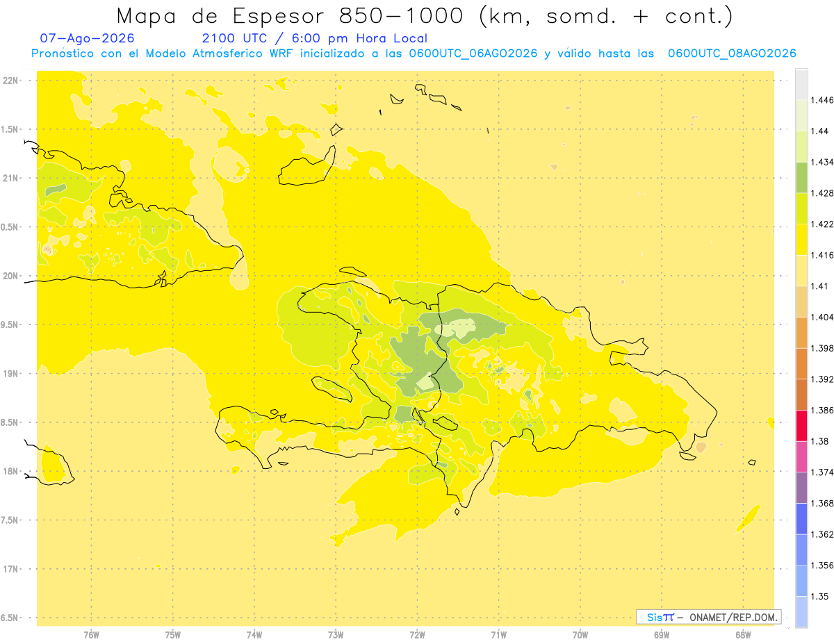The height and width of the screenshot is (644, 834).
Task: Pick the pink 1.374–1.38 legend swatch
Action: 801,456
